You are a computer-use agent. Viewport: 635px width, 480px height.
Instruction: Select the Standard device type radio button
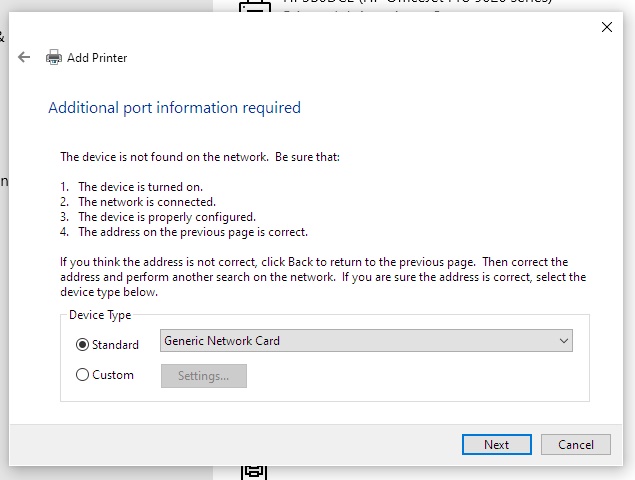(83, 344)
